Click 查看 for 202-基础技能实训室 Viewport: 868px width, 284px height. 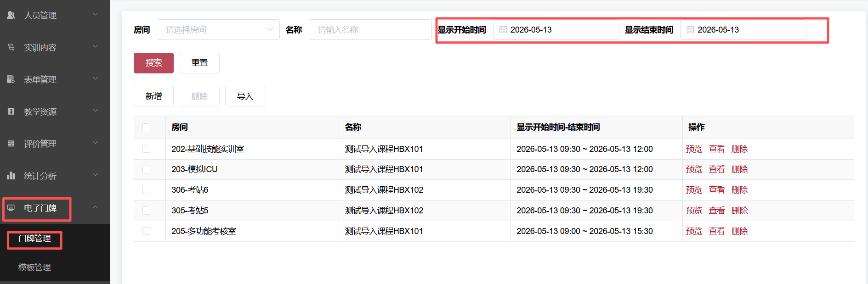[717, 149]
